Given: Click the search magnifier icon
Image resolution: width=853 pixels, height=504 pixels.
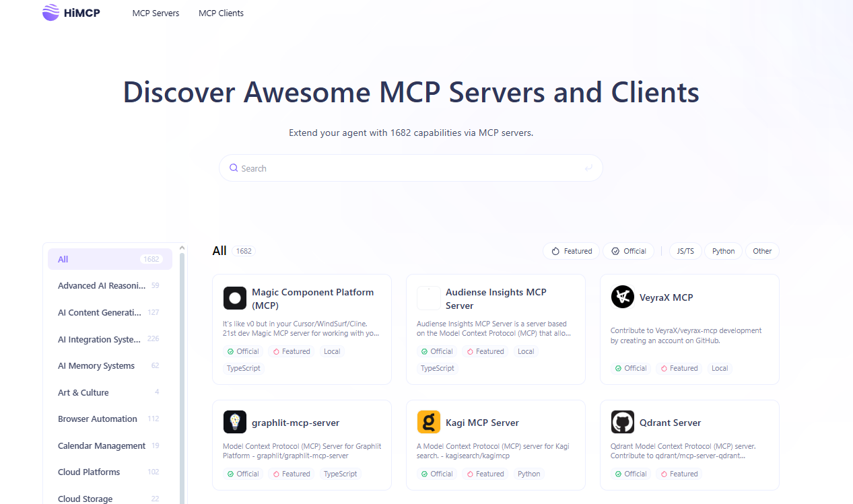Looking at the screenshot, I should pyautogui.click(x=234, y=168).
